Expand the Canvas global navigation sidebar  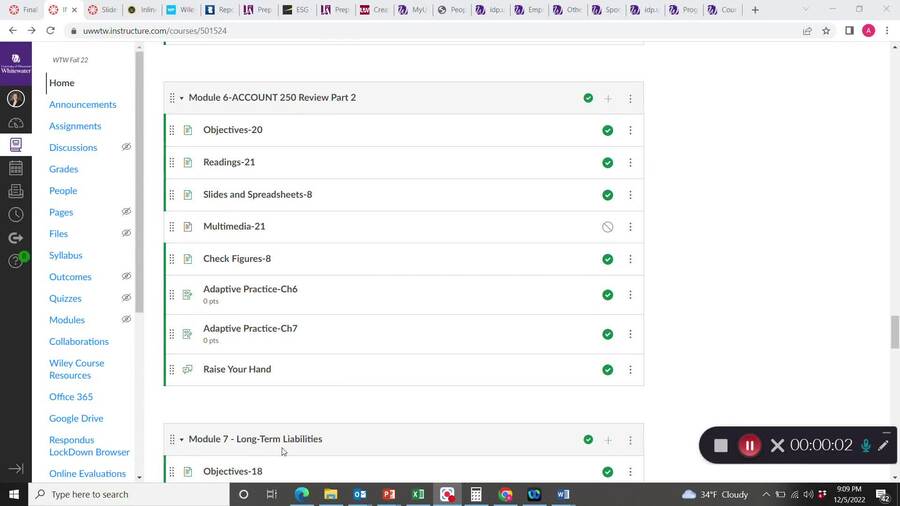point(15,468)
